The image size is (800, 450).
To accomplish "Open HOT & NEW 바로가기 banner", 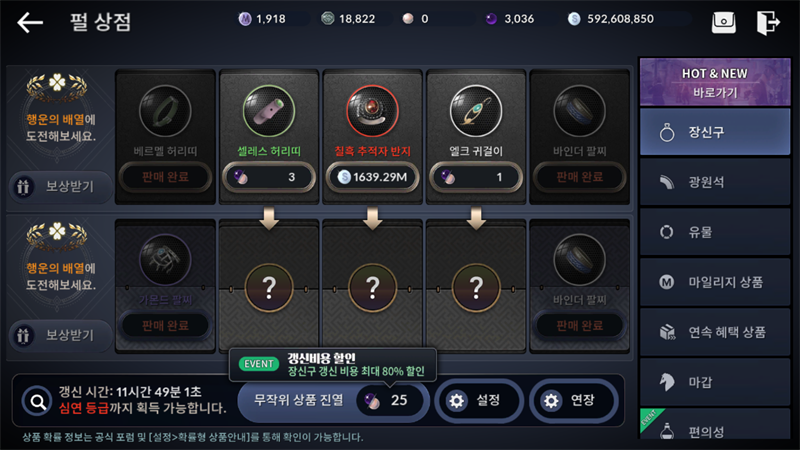I will tap(715, 82).
